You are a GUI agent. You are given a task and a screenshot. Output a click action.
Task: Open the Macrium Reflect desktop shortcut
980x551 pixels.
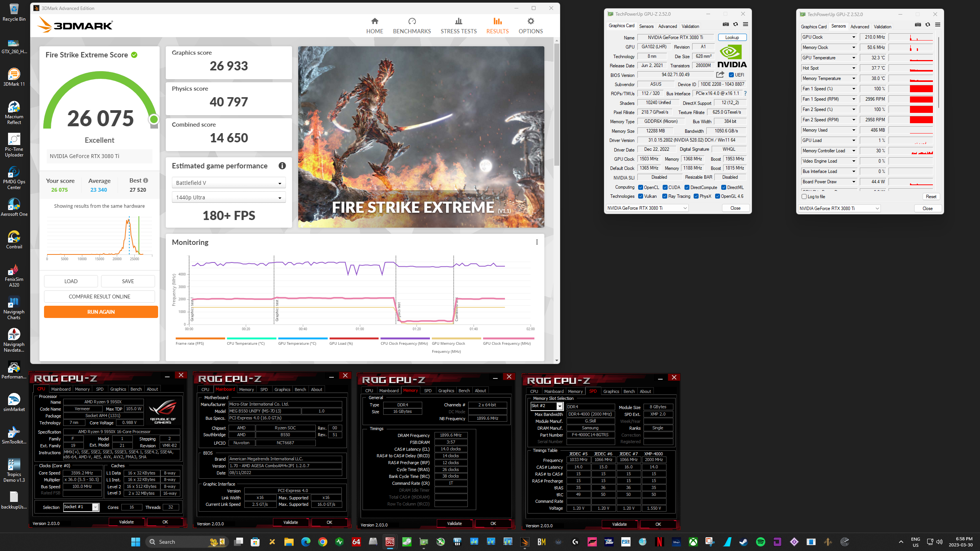click(x=14, y=112)
